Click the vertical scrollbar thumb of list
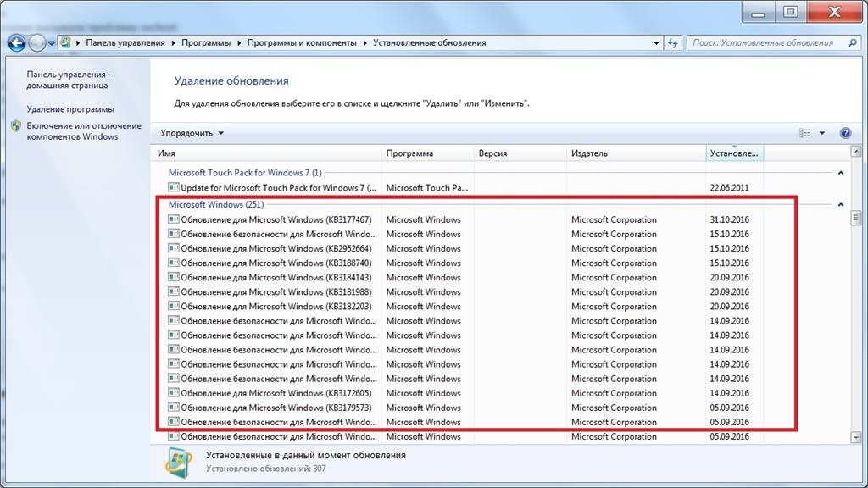Screen dimensions: 868x488 click(x=856, y=218)
